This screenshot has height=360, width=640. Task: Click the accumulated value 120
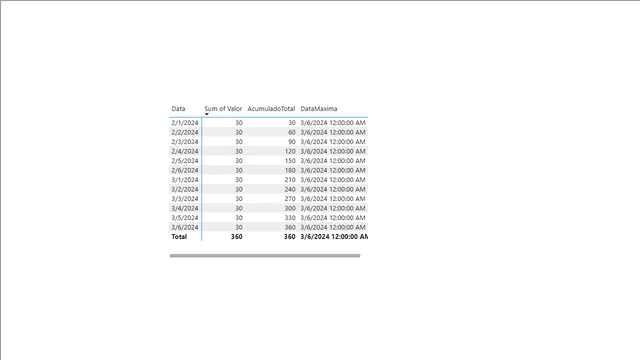click(290, 151)
